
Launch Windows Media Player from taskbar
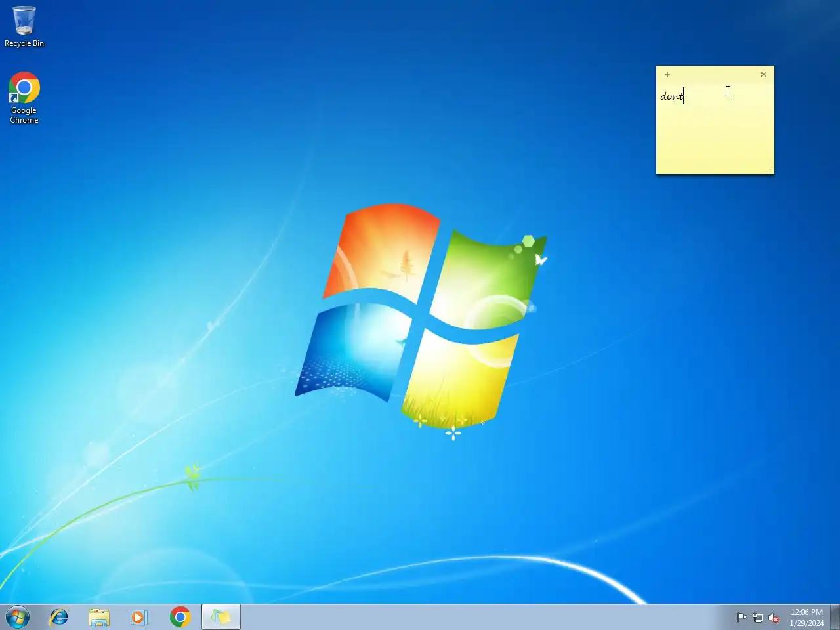(x=139, y=618)
